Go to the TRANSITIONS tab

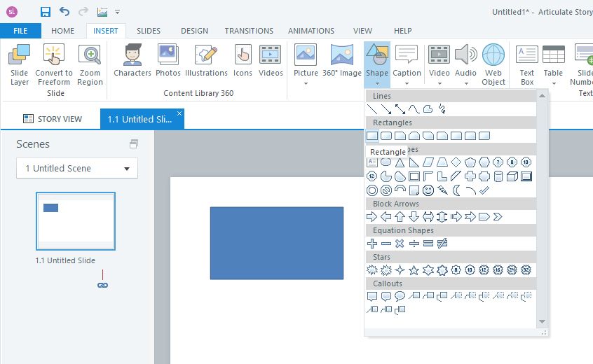[x=249, y=31]
